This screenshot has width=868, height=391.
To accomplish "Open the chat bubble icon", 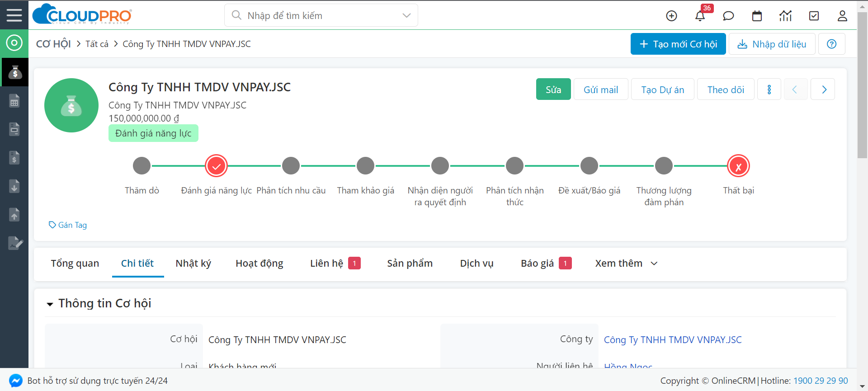I will point(728,16).
